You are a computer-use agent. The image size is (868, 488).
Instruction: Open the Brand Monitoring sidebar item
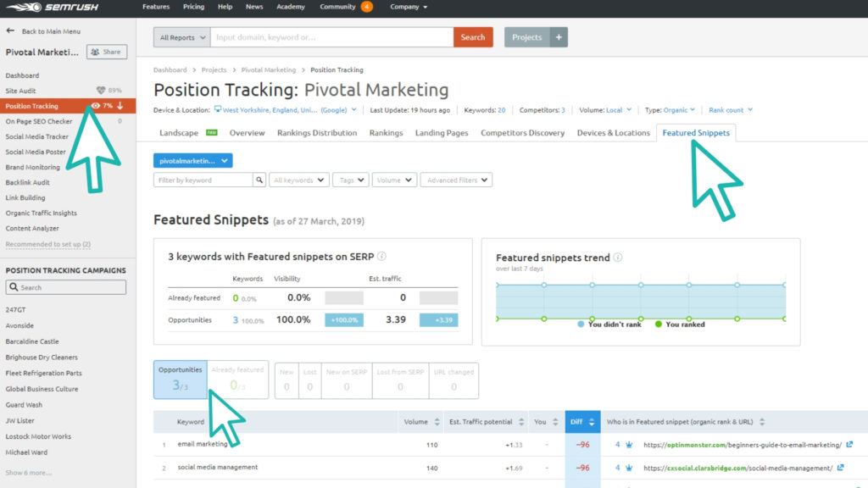coord(33,167)
